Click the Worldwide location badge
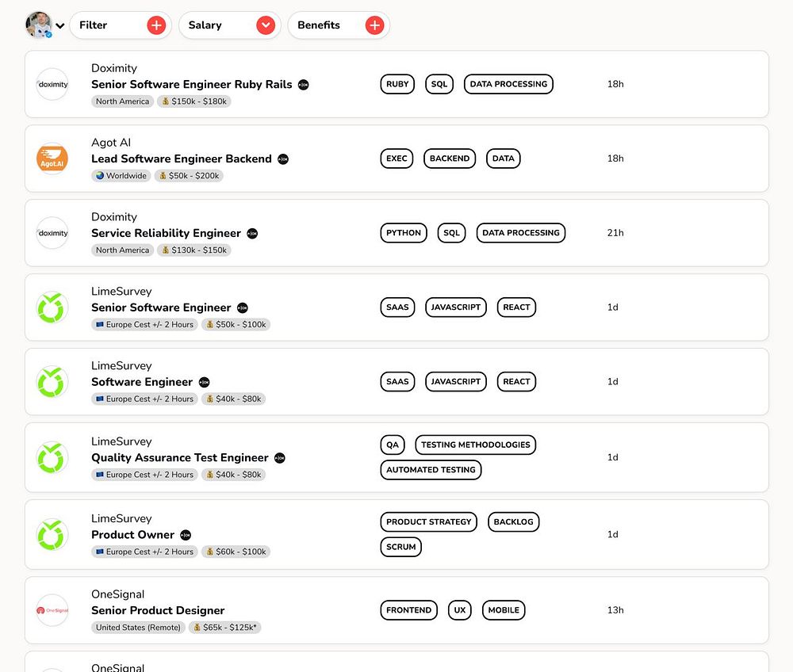Image resolution: width=793 pixels, height=672 pixels. (121, 176)
